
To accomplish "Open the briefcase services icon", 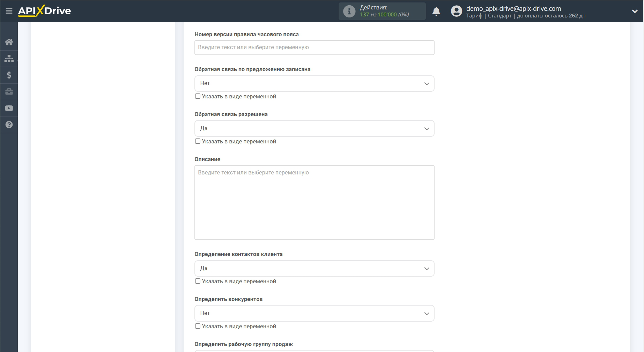I will (x=9, y=91).
